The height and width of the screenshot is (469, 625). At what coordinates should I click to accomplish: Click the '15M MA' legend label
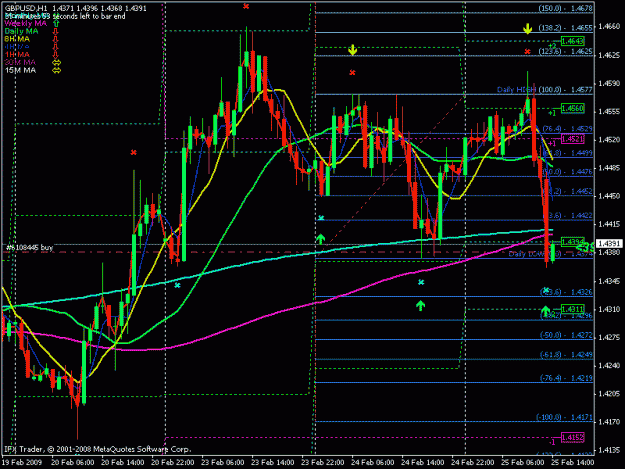click(x=20, y=70)
